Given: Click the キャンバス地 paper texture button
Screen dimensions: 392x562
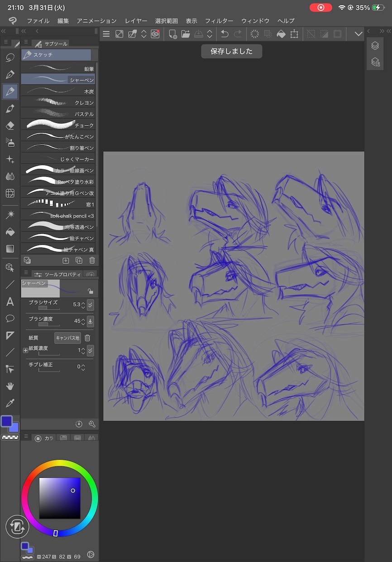Looking at the screenshot, I should point(67,338).
